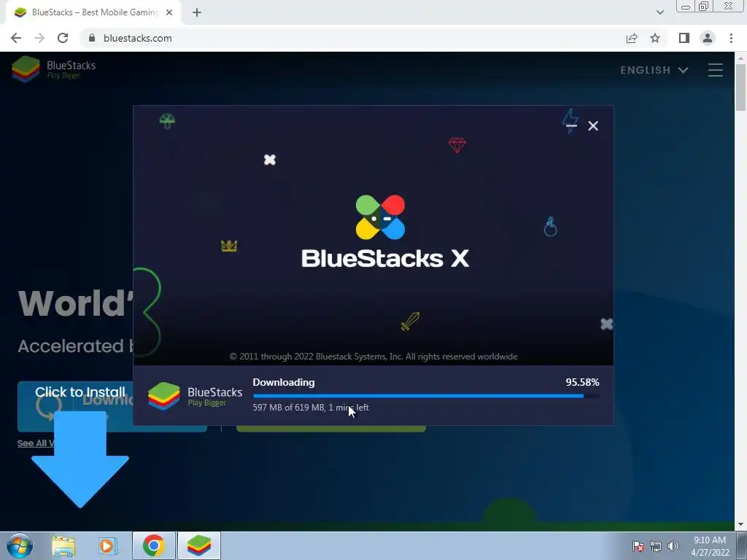Close the BlueStacks X installer dialog
This screenshot has height=560, width=747.
tap(593, 125)
